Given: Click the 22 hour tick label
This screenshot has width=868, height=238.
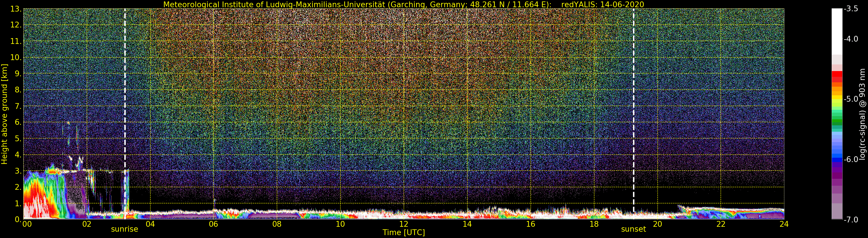Looking at the screenshot, I should coord(721,224).
